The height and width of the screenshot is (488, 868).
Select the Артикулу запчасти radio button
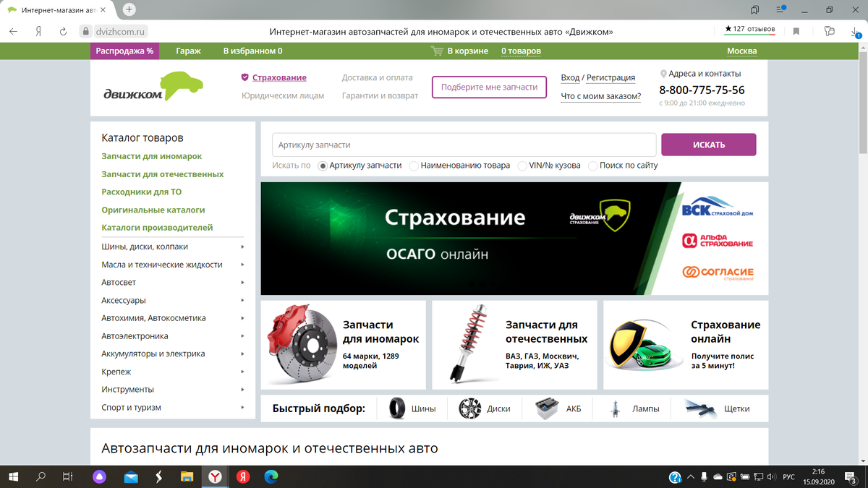click(x=323, y=166)
